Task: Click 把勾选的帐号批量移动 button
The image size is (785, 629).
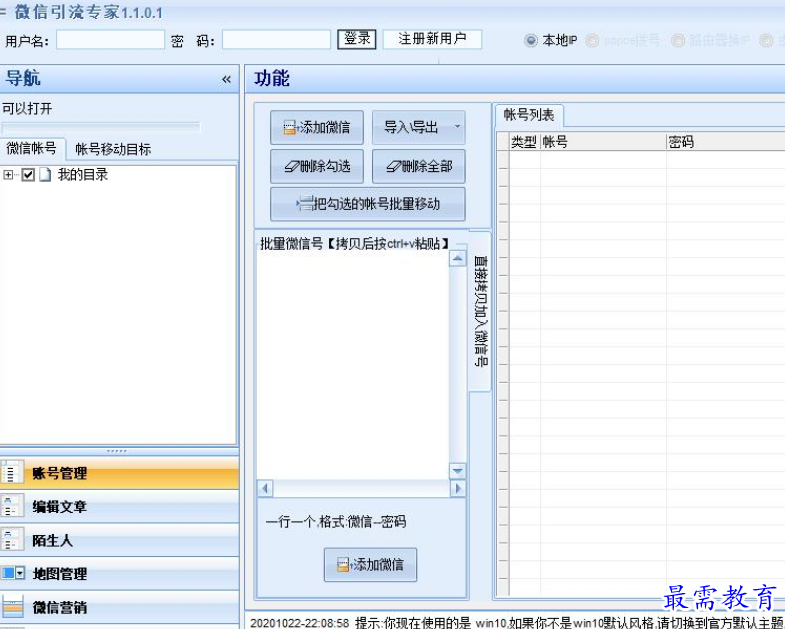Action: (x=367, y=204)
